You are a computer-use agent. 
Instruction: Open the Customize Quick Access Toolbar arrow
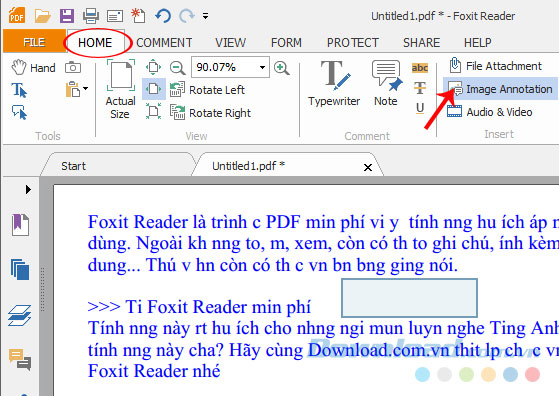(205, 16)
